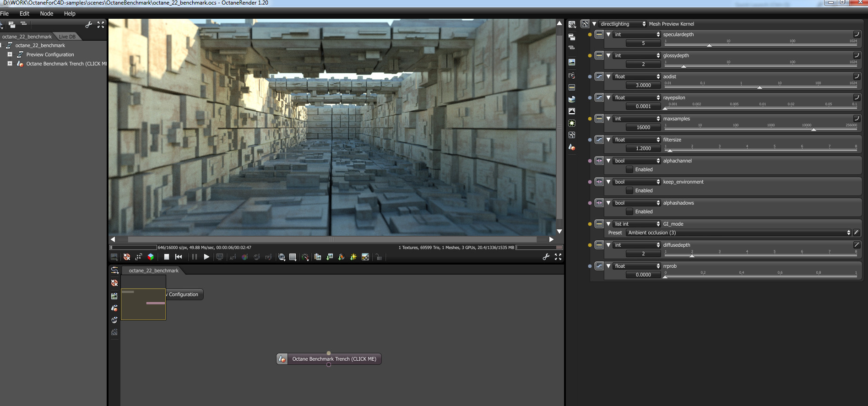Collapse the glossydepth parameter triangle
Viewport: 868px width, 406px height.
point(608,55)
